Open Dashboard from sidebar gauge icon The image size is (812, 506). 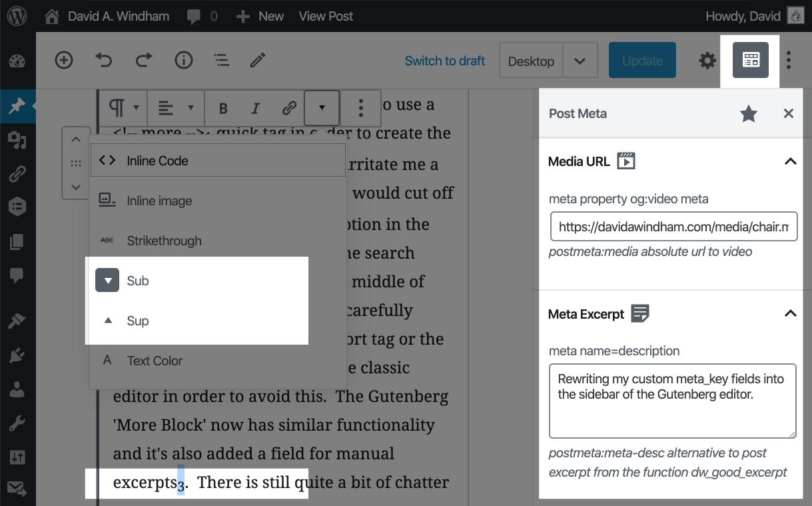(x=17, y=63)
